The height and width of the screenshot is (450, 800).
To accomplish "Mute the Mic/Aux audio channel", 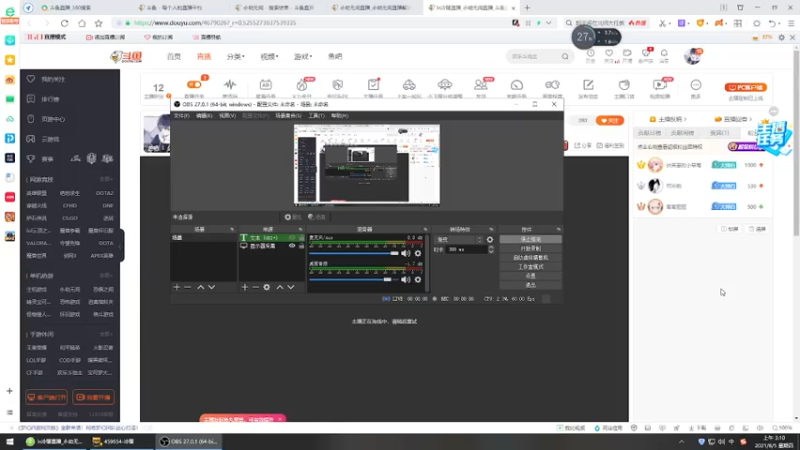I will click(x=406, y=253).
